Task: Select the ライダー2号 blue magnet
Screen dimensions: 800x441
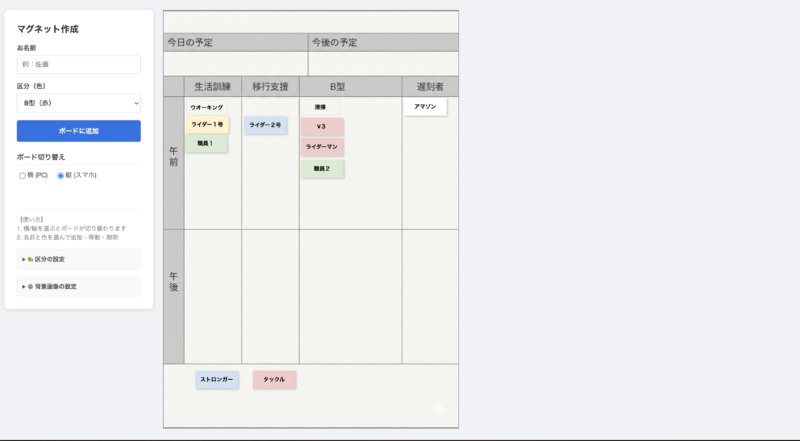Action: [x=265, y=125]
